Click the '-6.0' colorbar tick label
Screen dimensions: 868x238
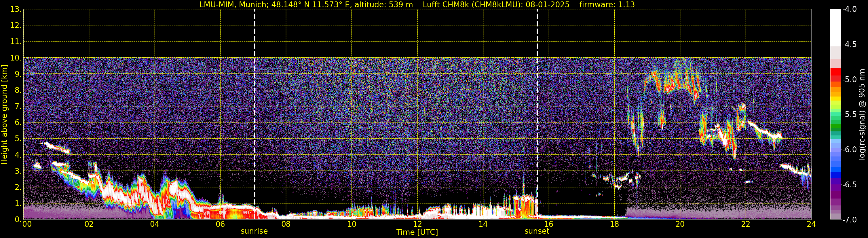pyautogui.click(x=850, y=150)
